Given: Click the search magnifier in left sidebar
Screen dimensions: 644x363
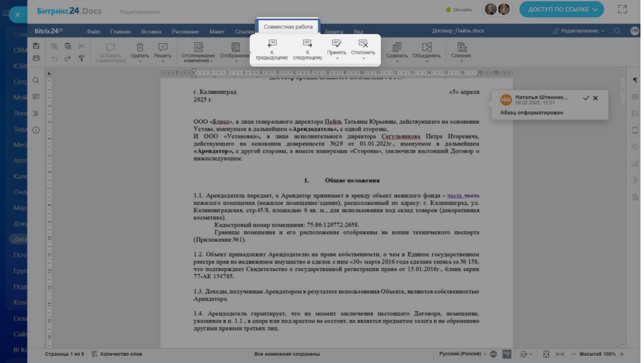Looking at the screenshot, I should click(36, 81).
